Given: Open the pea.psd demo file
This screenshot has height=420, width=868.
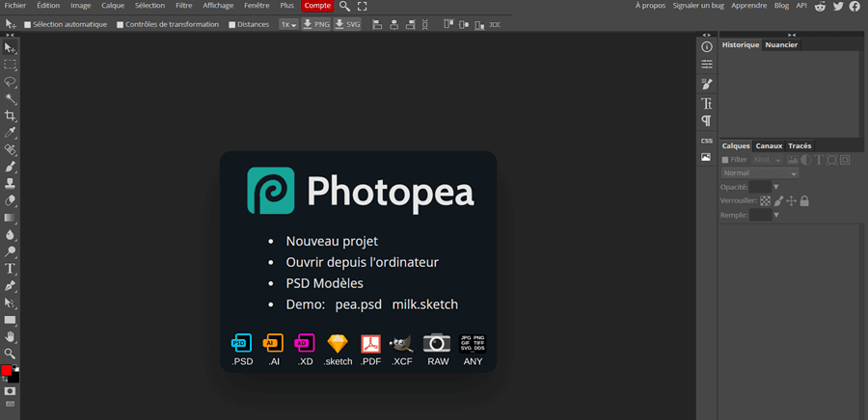Looking at the screenshot, I should coord(359,304).
